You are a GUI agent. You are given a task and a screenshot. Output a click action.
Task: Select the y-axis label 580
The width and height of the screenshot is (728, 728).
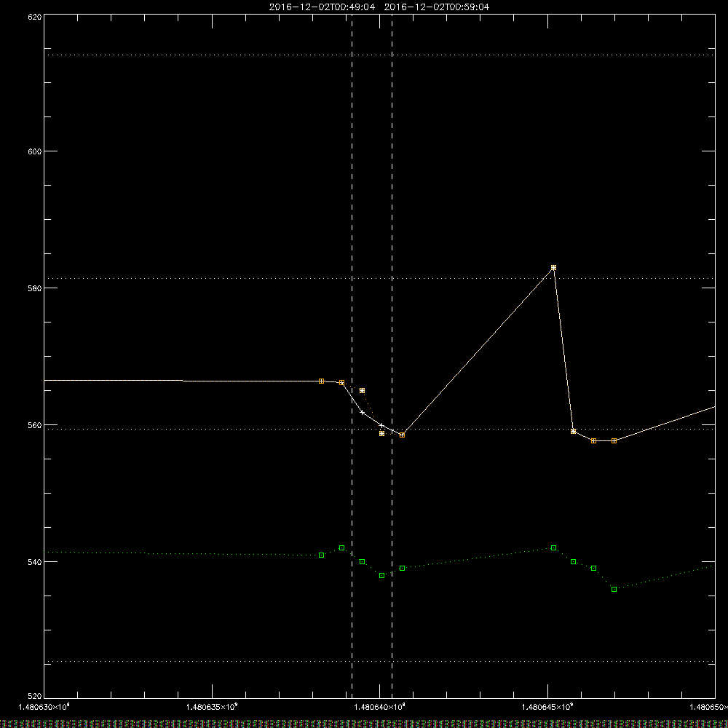[35, 288]
